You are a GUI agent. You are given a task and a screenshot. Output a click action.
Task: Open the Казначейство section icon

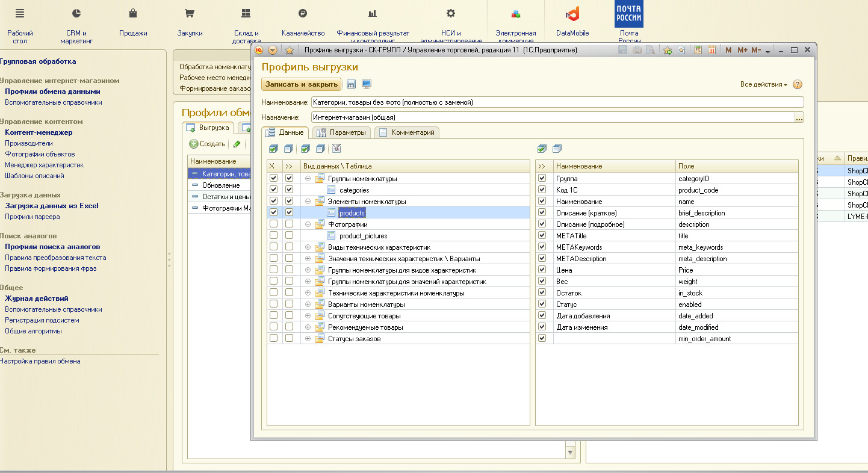303,13
